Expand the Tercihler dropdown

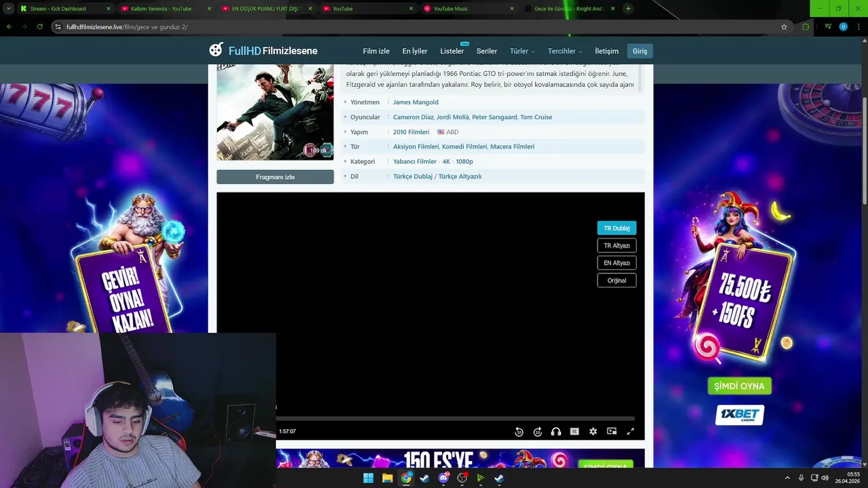coord(565,51)
